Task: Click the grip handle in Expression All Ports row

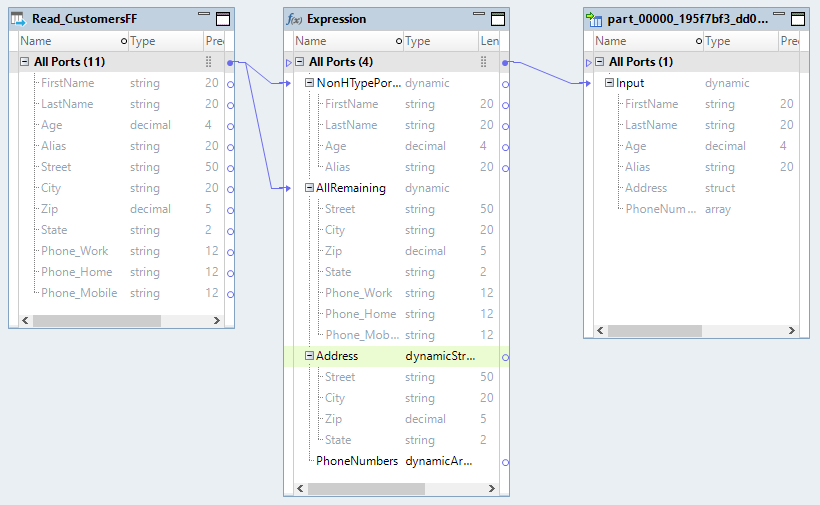Action: (x=483, y=62)
